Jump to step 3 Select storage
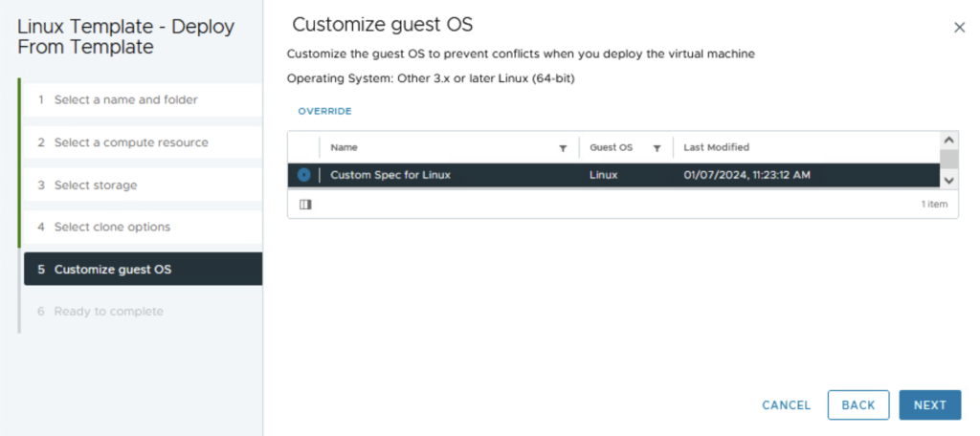 point(95,185)
